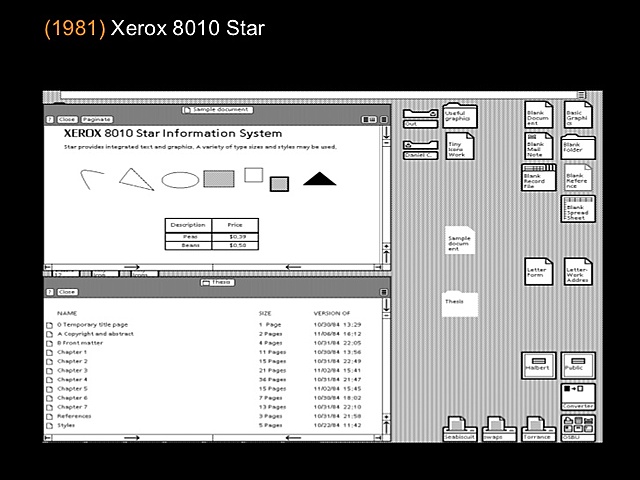Select the 'A Copyright and abstract' row

click(x=204, y=334)
